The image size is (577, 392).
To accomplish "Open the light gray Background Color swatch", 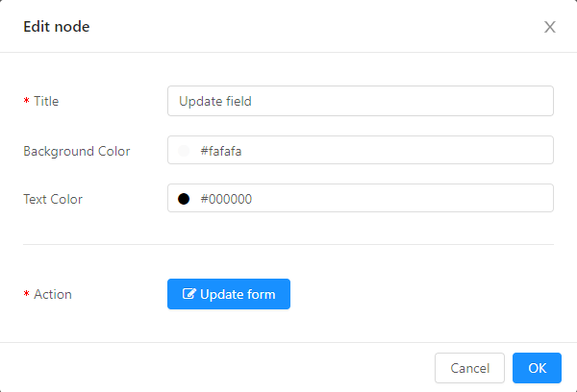I will pyautogui.click(x=184, y=151).
